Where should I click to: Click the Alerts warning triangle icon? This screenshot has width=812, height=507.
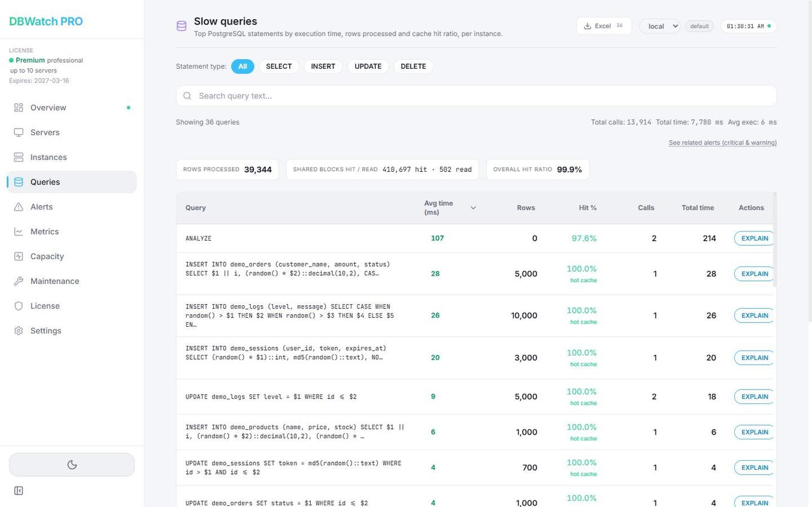19,207
